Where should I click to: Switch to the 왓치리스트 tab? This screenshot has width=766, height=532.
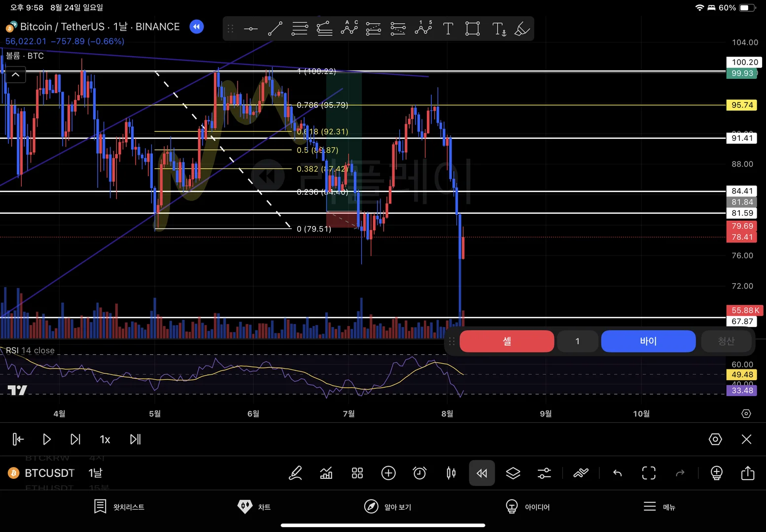click(x=119, y=506)
